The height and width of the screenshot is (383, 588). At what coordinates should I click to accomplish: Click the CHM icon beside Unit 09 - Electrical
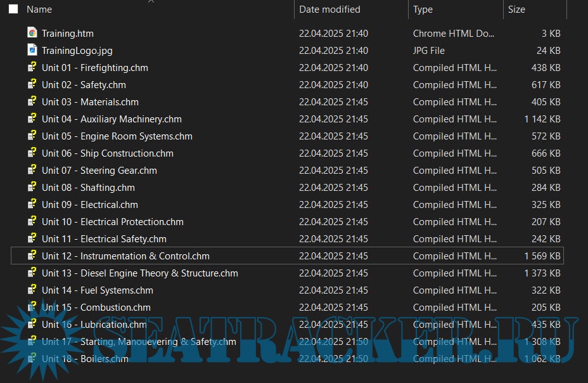[32, 204]
